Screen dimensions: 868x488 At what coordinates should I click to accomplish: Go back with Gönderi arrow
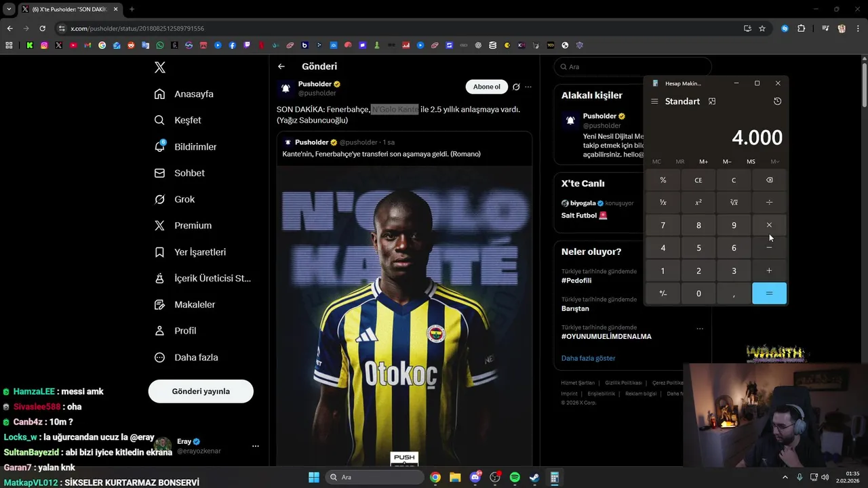(281, 66)
